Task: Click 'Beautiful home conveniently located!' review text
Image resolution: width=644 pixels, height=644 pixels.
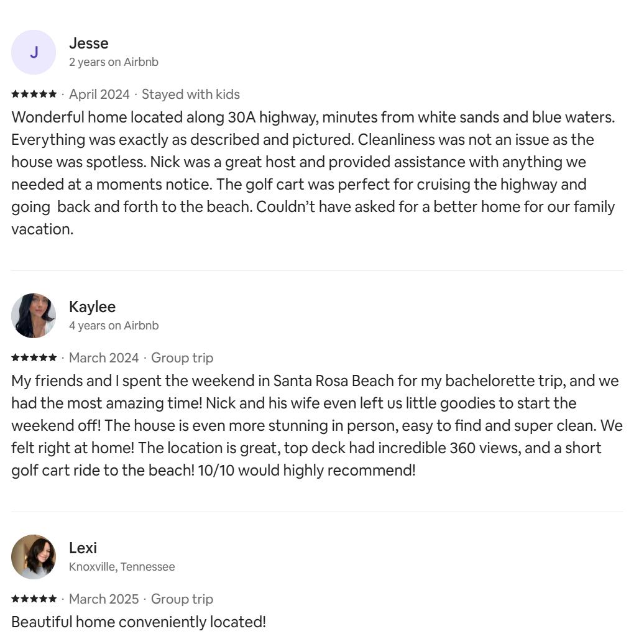Action: pyautogui.click(x=139, y=622)
